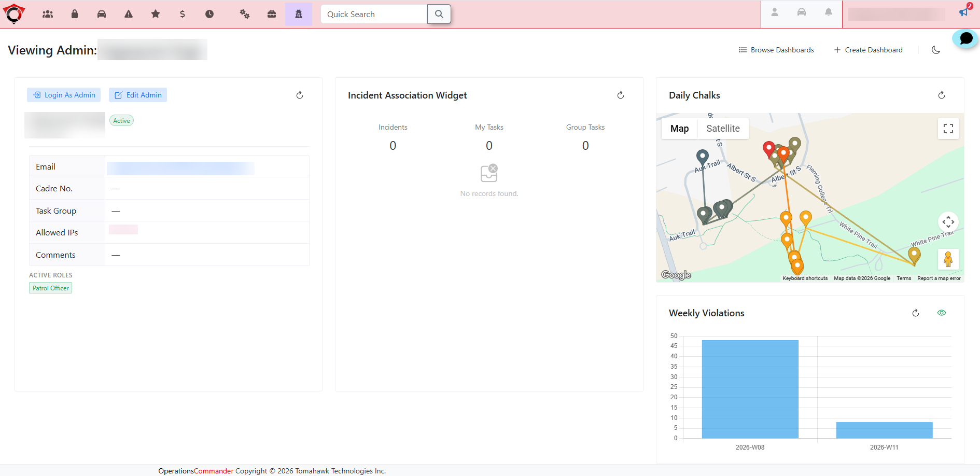The height and width of the screenshot is (476, 980).
Task: Open the contacts/people section in the top toolbar
Action: pos(47,14)
